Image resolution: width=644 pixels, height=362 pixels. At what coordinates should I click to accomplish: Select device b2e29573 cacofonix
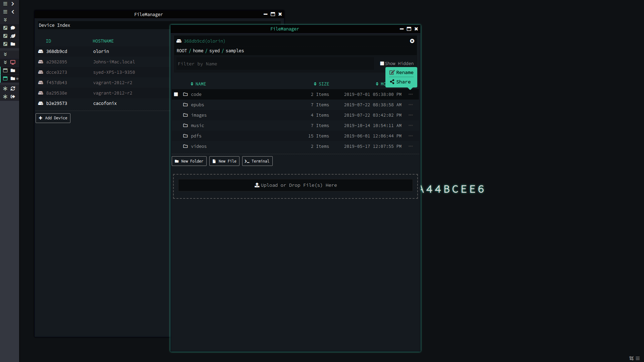[102, 103]
